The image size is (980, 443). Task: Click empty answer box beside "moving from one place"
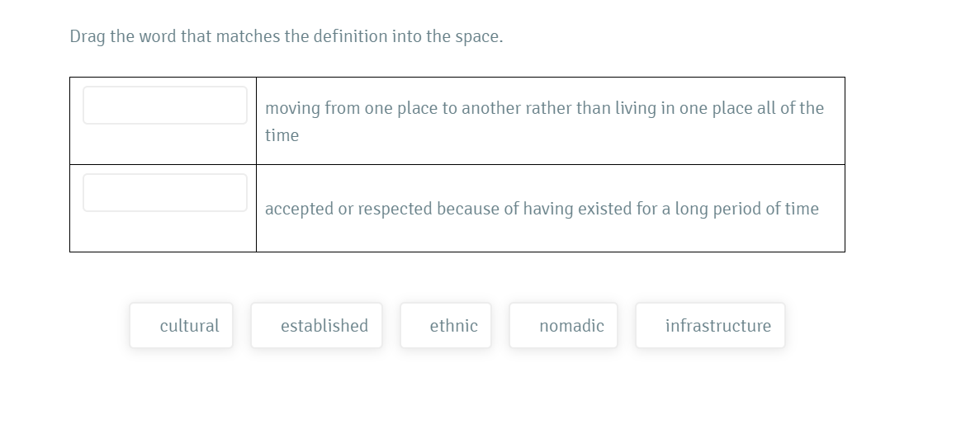165,106
